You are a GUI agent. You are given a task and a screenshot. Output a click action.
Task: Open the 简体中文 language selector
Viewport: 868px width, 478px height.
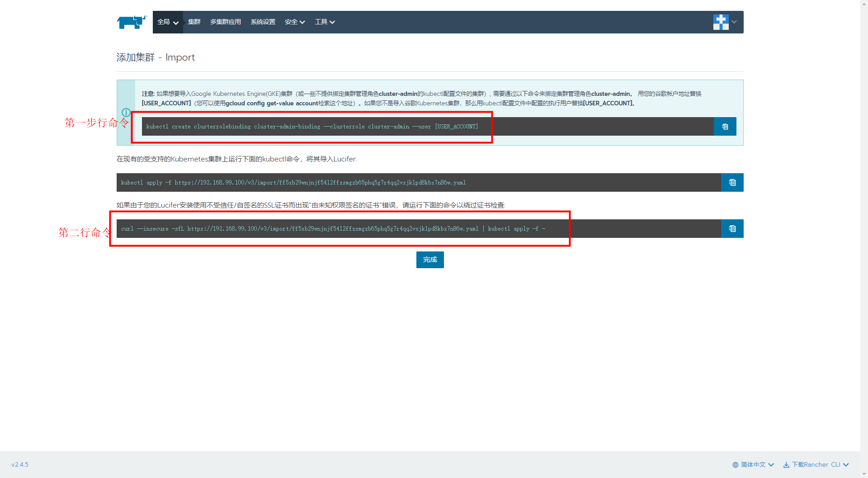pyautogui.click(x=753, y=465)
